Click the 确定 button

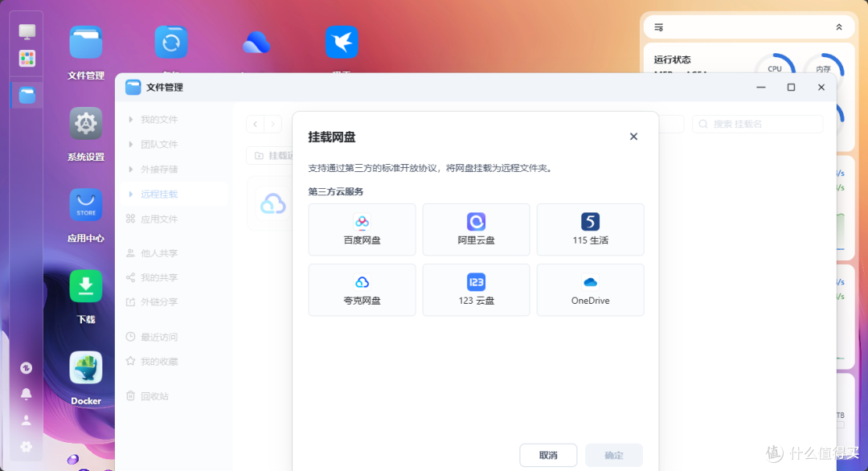point(614,455)
